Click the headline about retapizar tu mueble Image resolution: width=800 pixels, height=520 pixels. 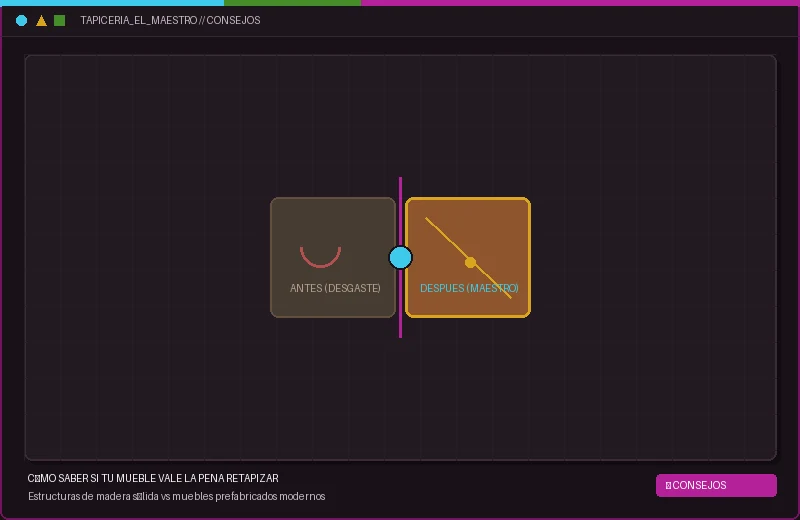click(x=153, y=479)
